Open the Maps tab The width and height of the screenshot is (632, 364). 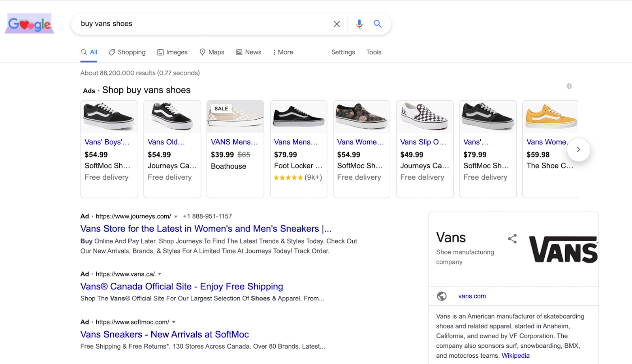[212, 52]
